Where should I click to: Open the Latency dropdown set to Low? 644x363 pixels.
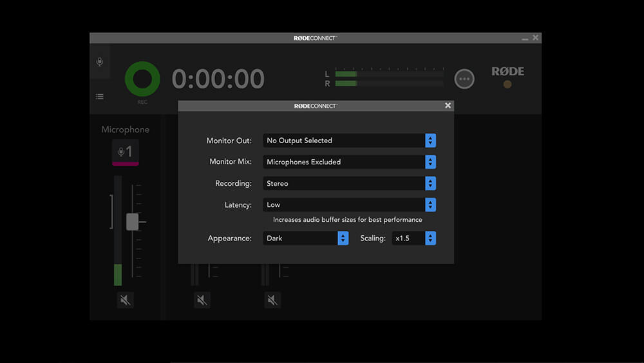click(349, 205)
